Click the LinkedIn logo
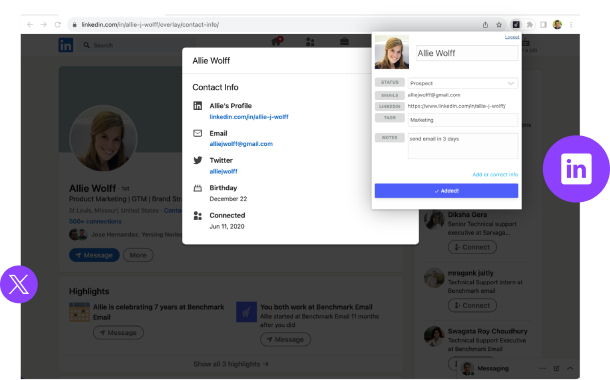 point(66,45)
